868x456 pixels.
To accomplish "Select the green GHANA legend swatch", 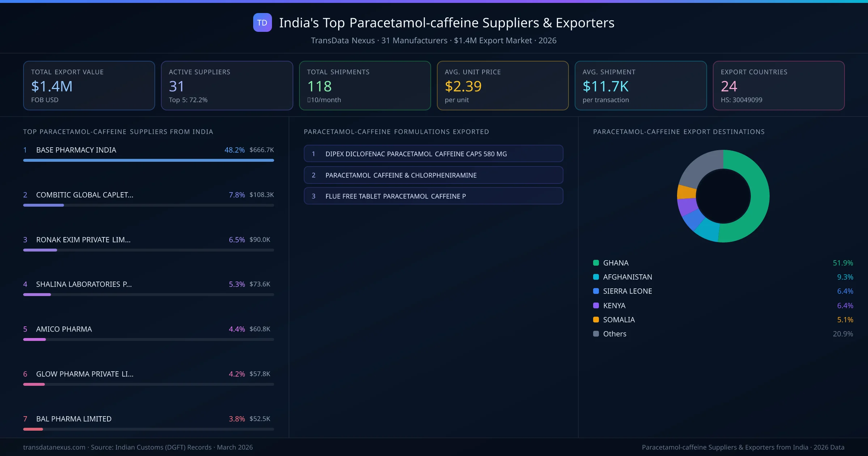I will point(595,263).
